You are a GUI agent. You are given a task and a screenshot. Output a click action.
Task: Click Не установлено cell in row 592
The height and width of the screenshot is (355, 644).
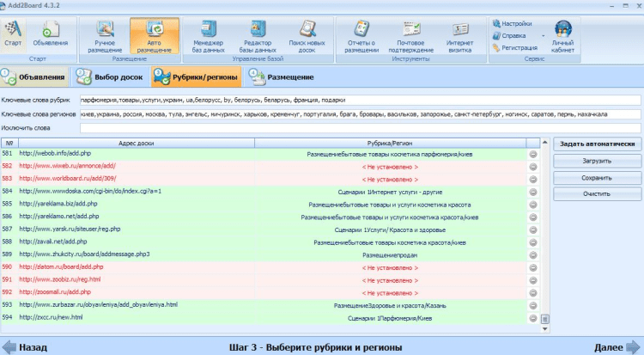coord(390,293)
